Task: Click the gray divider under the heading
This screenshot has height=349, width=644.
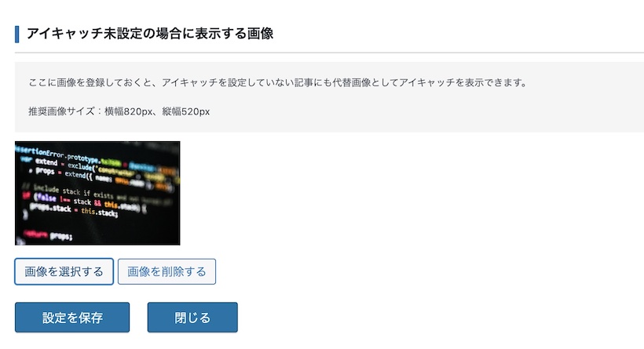Action: point(329,53)
